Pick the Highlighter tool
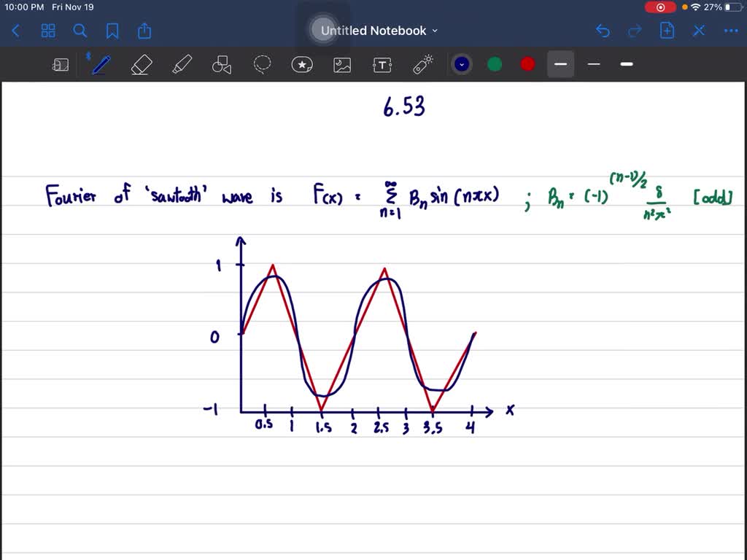This screenshot has width=747, height=560. (182, 64)
